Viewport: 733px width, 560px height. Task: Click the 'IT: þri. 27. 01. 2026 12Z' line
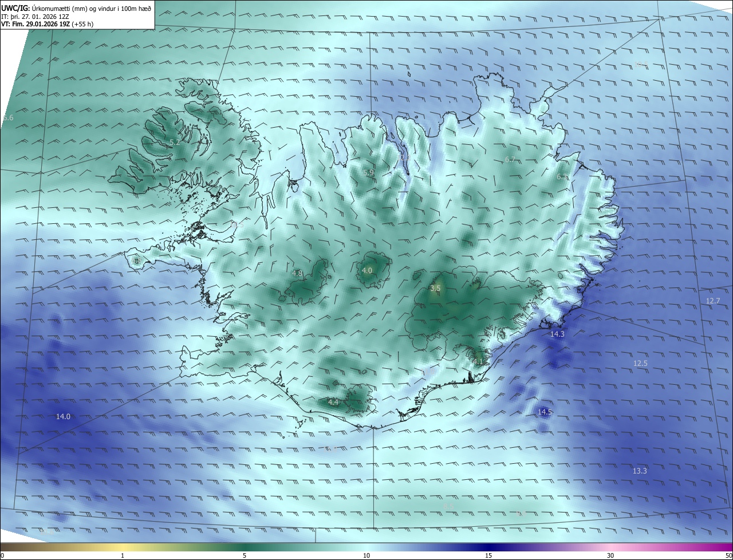click(34, 17)
